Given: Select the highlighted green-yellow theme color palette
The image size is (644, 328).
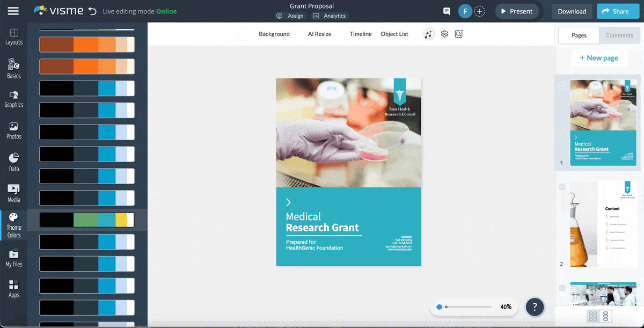Looking at the screenshot, I should 86,220.
